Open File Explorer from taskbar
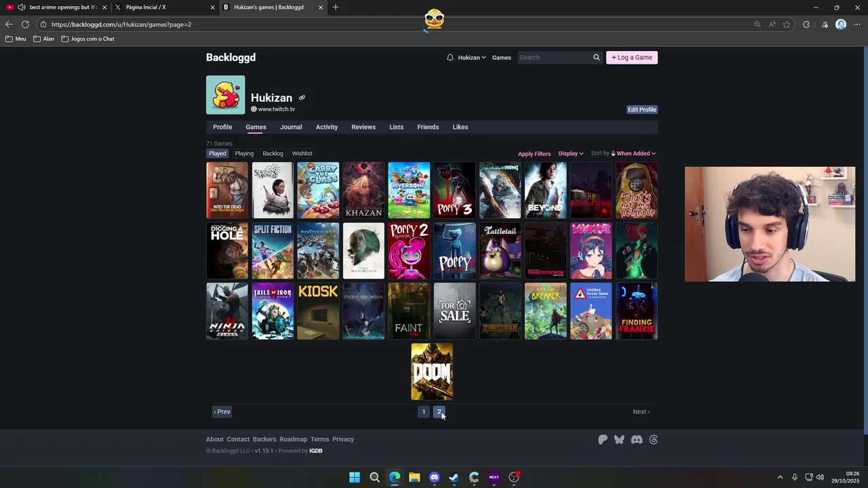This screenshot has height=488, width=868. click(414, 477)
